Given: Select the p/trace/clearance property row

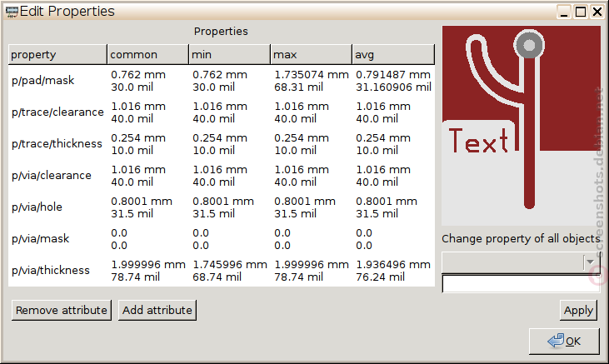Looking at the screenshot, I should (x=222, y=112).
